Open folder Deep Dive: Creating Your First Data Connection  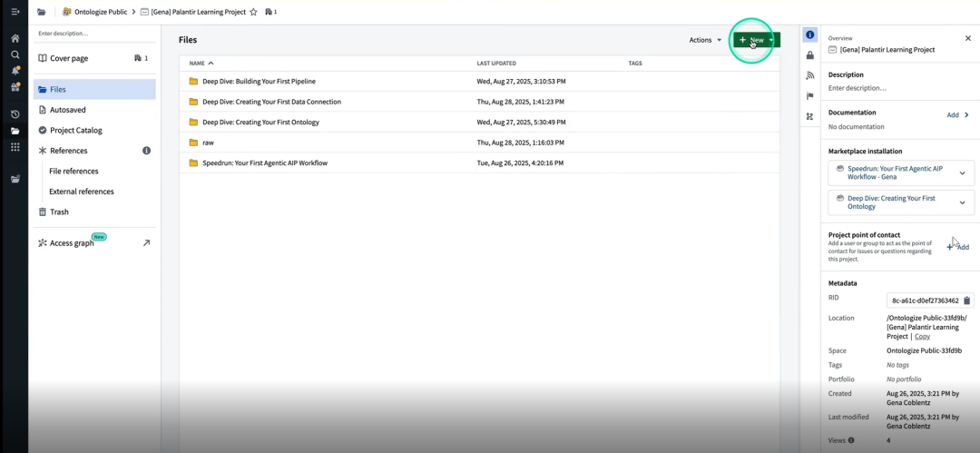(x=272, y=102)
